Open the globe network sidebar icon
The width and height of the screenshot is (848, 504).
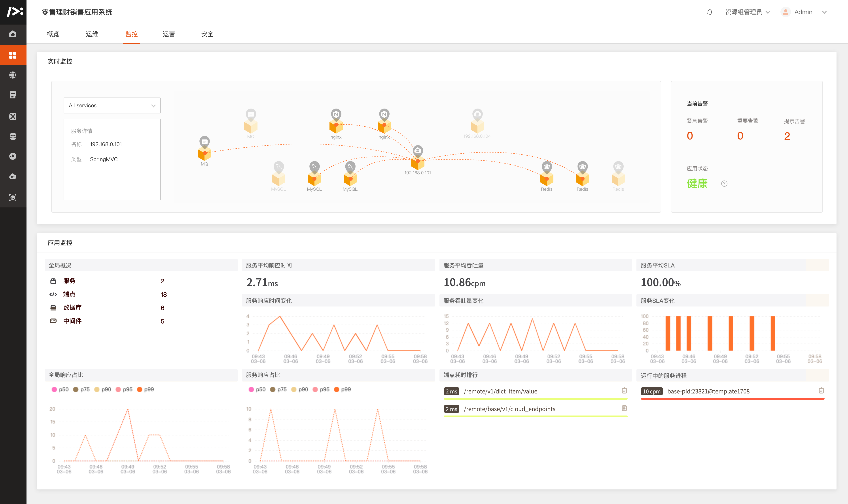tap(13, 75)
